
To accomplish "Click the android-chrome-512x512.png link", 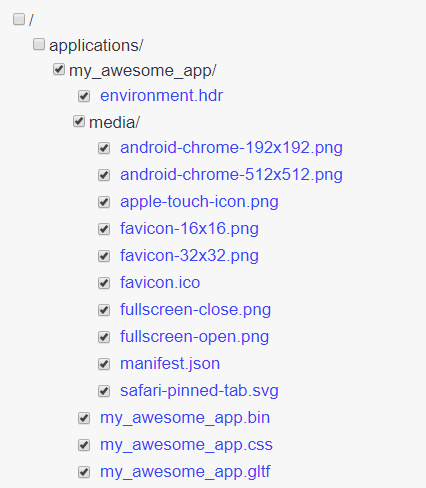I will click(231, 175).
